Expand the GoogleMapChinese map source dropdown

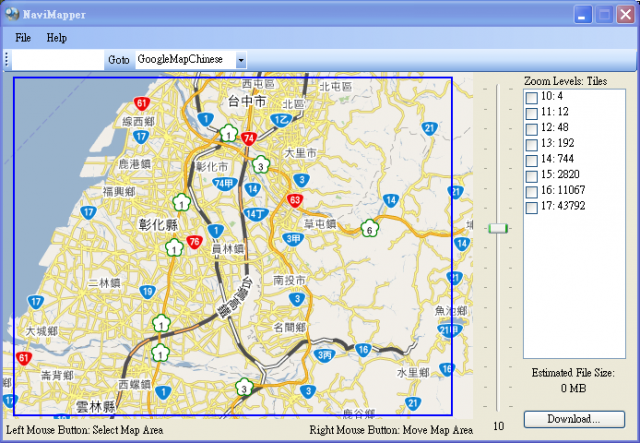(x=241, y=60)
